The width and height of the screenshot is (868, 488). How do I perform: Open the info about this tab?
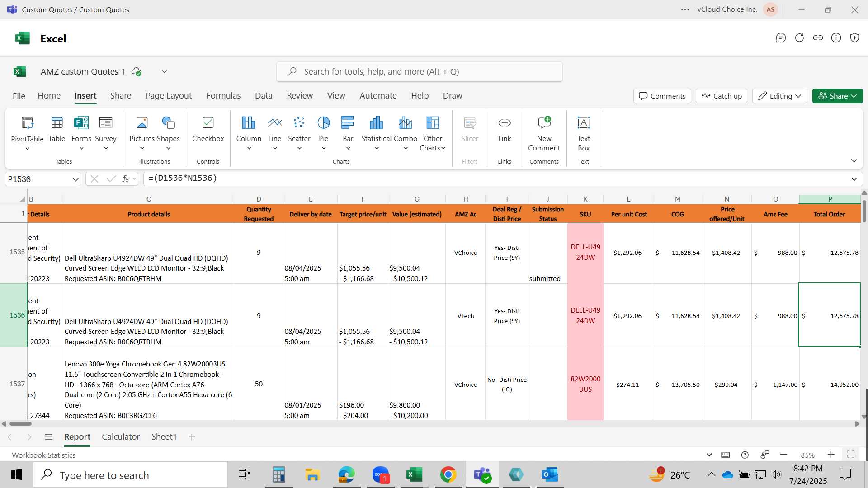(x=836, y=38)
